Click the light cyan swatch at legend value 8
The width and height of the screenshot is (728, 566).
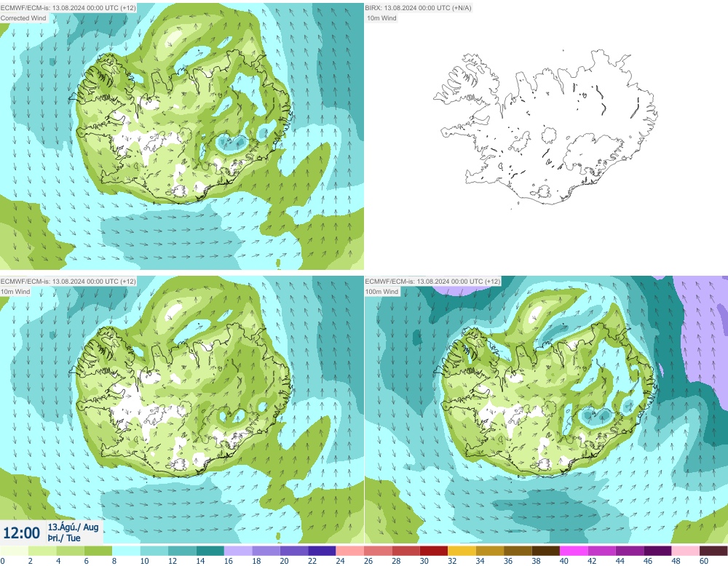(126, 551)
